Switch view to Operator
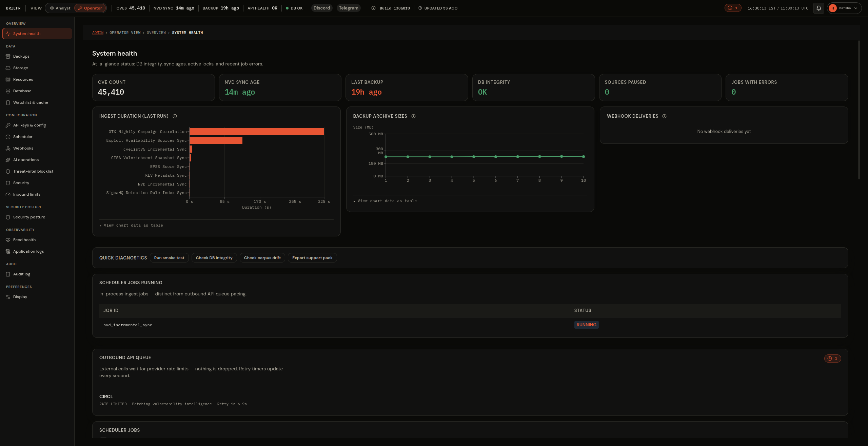This screenshot has height=446, width=868. point(90,8)
